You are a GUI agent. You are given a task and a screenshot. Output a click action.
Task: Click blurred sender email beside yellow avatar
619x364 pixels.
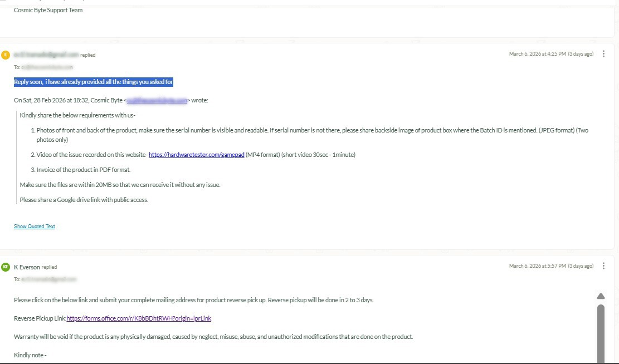(46, 55)
